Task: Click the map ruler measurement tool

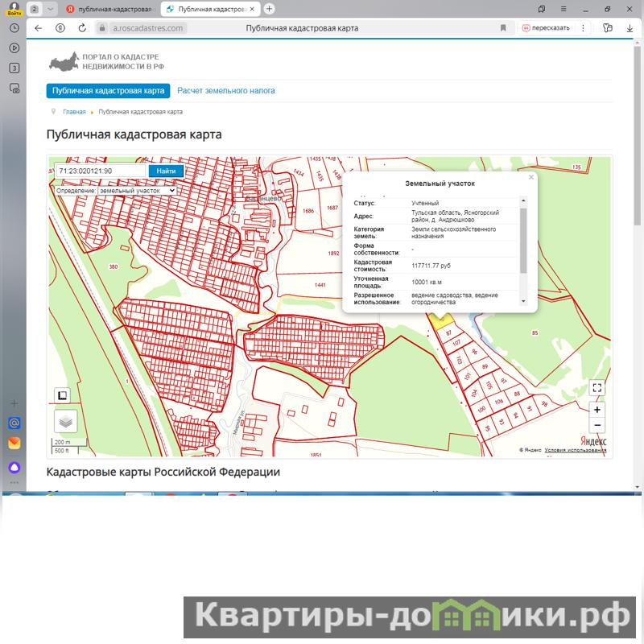Action: tap(62, 395)
